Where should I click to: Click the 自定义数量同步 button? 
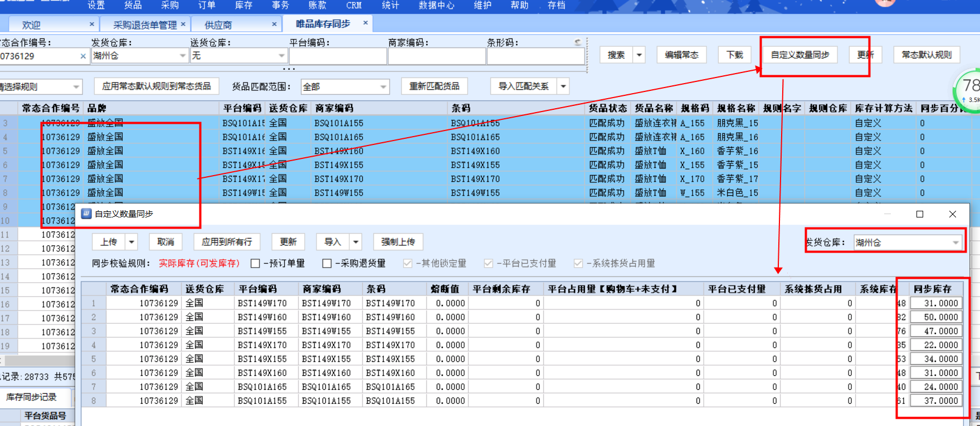799,55
